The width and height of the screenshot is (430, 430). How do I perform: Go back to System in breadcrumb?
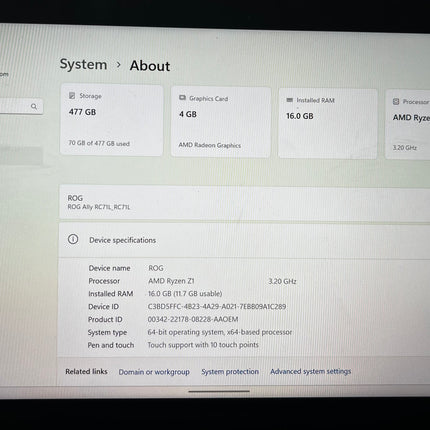(83, 64)
